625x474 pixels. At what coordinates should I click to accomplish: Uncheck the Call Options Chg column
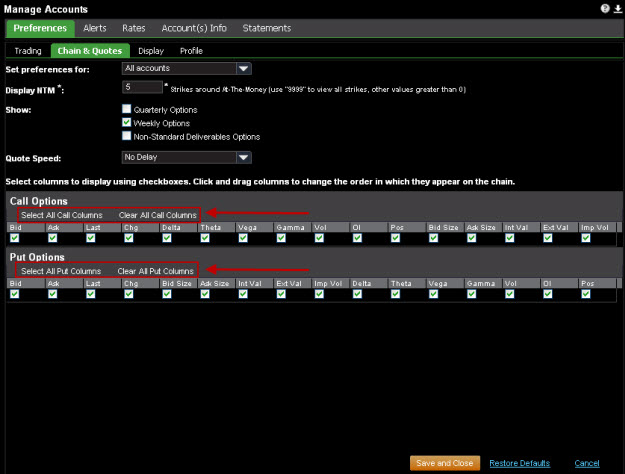point(129,238)
